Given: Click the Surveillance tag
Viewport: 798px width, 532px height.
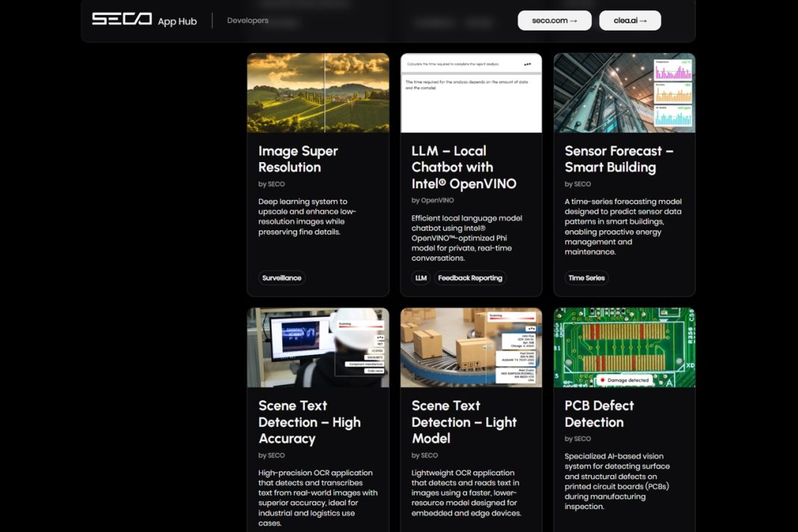Looking at the screenshot, I should click(281, 277).
